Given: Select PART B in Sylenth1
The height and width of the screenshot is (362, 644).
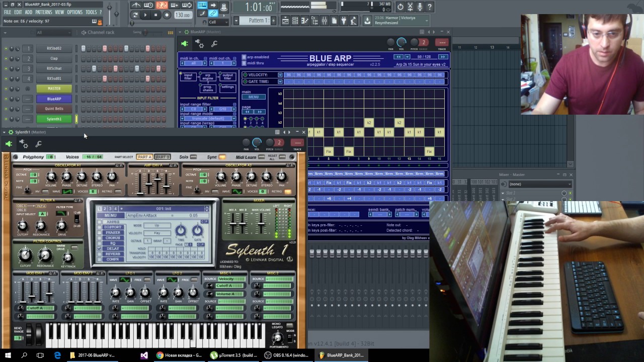Looking at the screenshot, I should 162,157.
